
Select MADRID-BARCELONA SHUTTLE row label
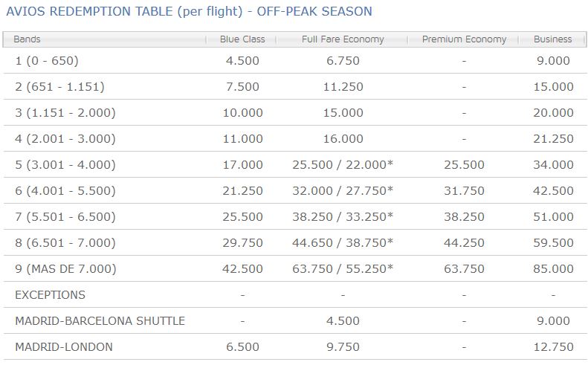100,321
